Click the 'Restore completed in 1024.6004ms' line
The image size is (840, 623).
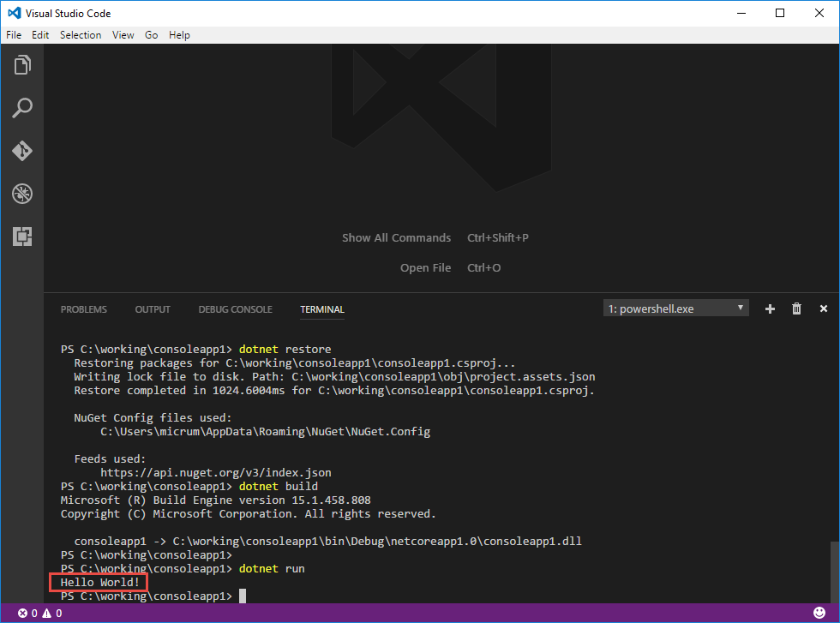334,391
